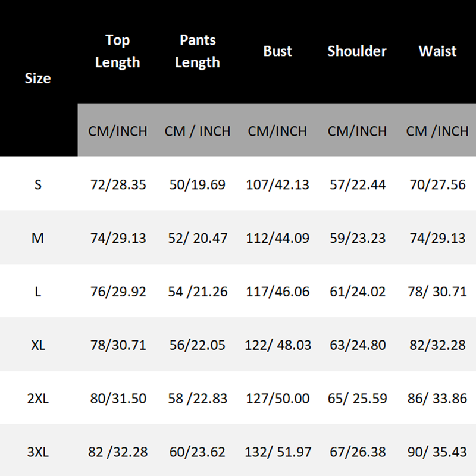Click the Size column header
The height and width of the screenshot is (476, 476).
point(38,78)
